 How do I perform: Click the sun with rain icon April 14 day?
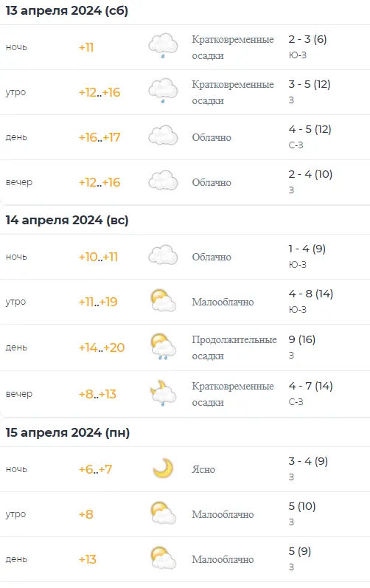(x=164, y=347)
